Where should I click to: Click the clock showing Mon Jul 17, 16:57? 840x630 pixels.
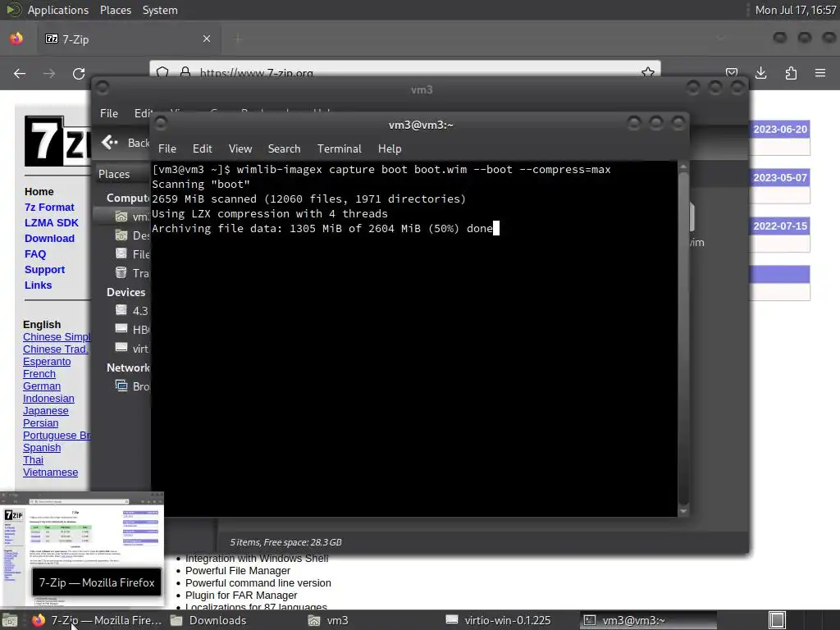pos(796,10)
